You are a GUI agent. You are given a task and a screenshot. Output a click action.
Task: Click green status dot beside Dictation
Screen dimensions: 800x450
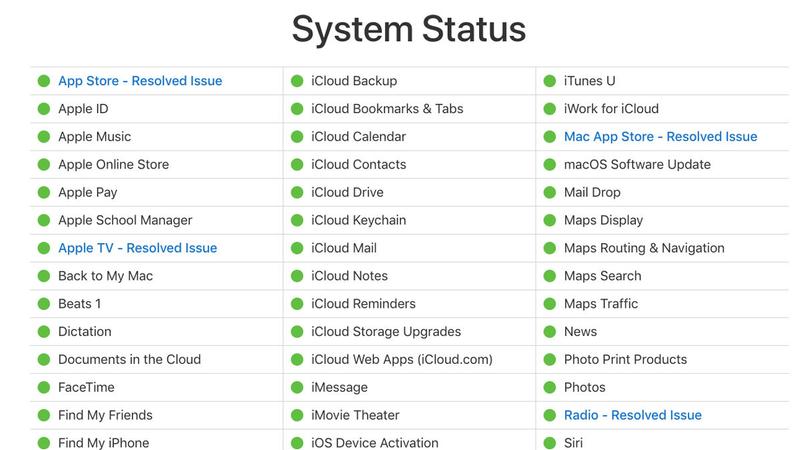pyautogui.click(x=44, y=332)
